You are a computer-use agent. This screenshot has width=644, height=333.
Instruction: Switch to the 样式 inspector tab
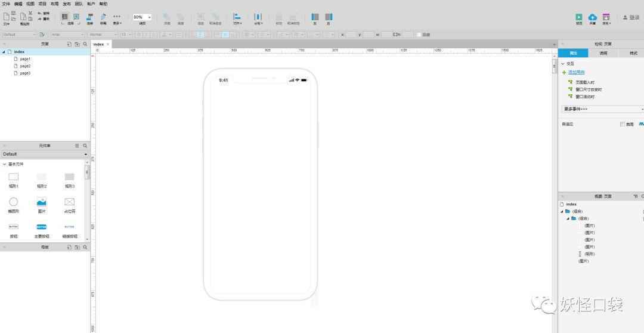coord(633,54)
